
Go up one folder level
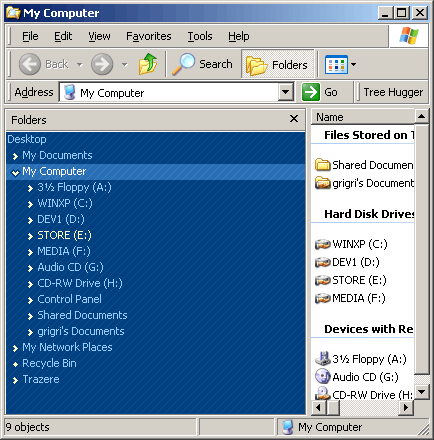pyautogui.click(x=148, y=64)
